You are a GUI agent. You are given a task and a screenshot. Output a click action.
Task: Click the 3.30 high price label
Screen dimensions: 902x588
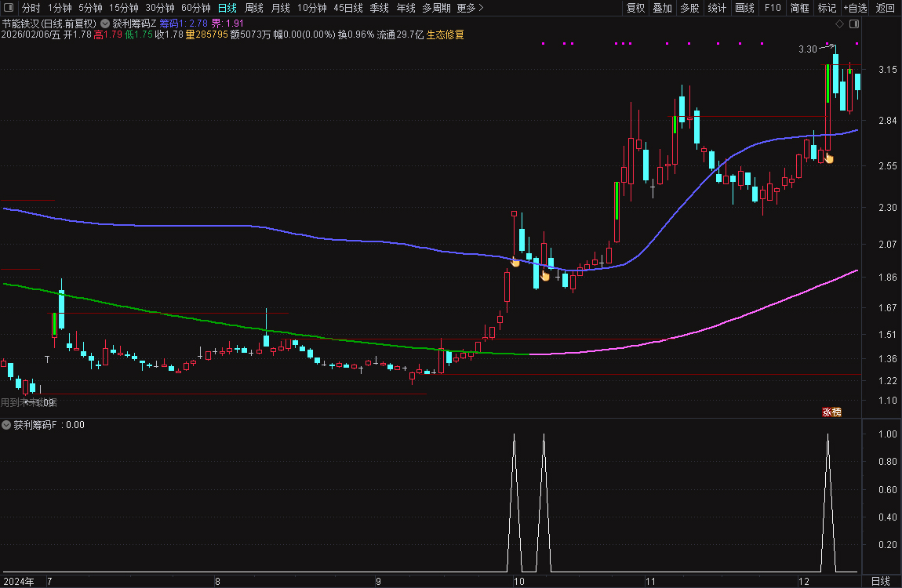point(808,49)
